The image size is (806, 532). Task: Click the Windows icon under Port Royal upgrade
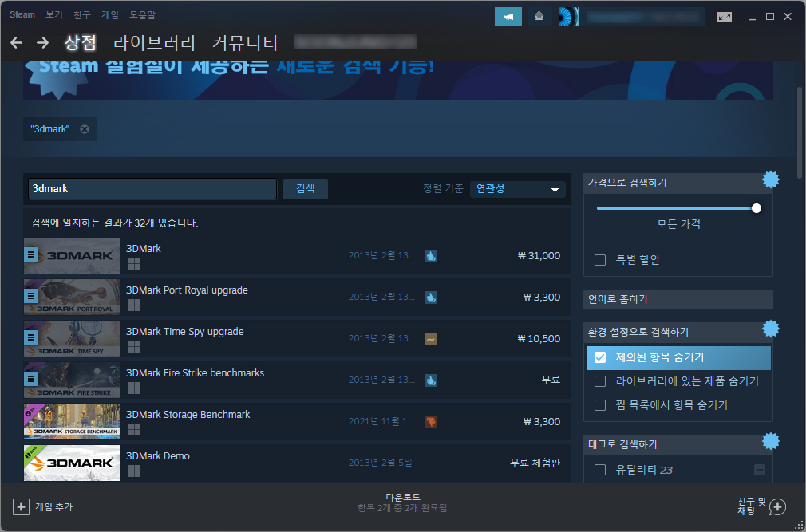(x=134, y=305)
